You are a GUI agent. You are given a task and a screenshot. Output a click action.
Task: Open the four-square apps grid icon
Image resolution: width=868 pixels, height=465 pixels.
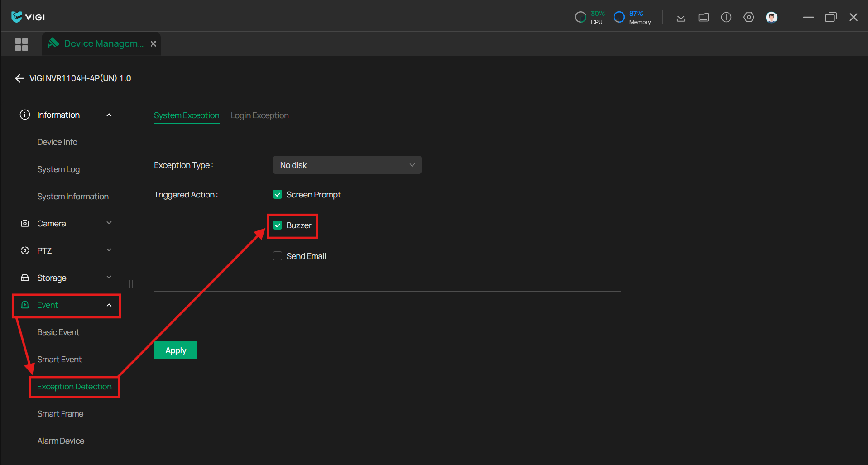click(21, 44)
